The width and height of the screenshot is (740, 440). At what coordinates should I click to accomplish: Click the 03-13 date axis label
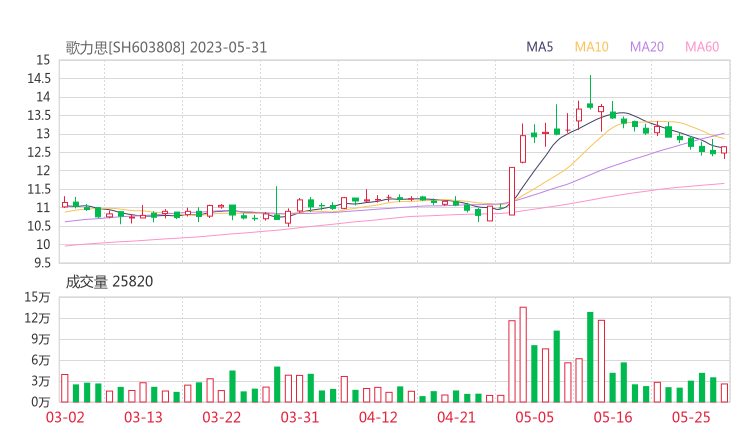143,417
